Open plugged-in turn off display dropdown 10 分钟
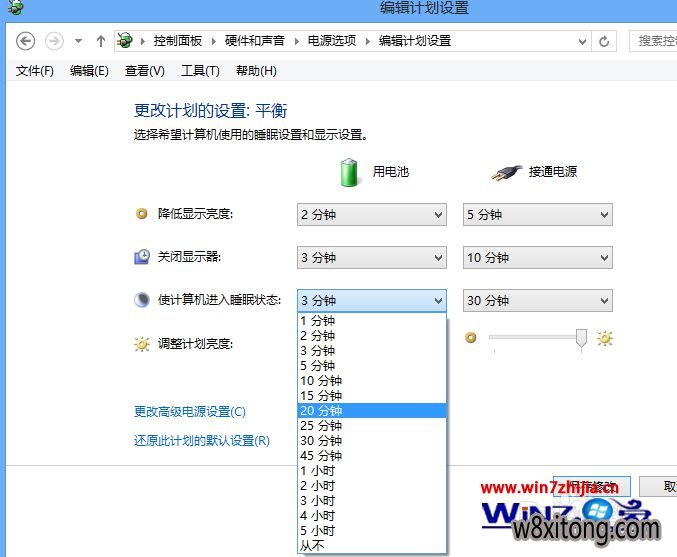 pos(537,258)
